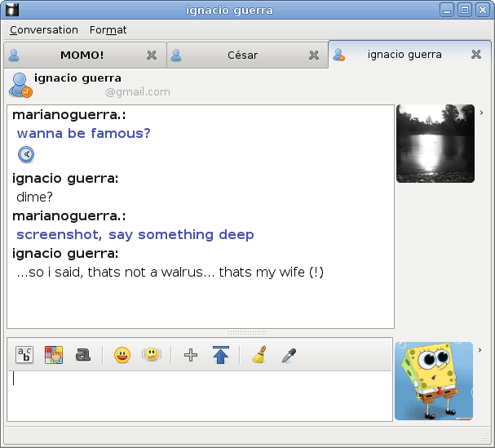Click the blue upload send file icon

coord(220,355)
